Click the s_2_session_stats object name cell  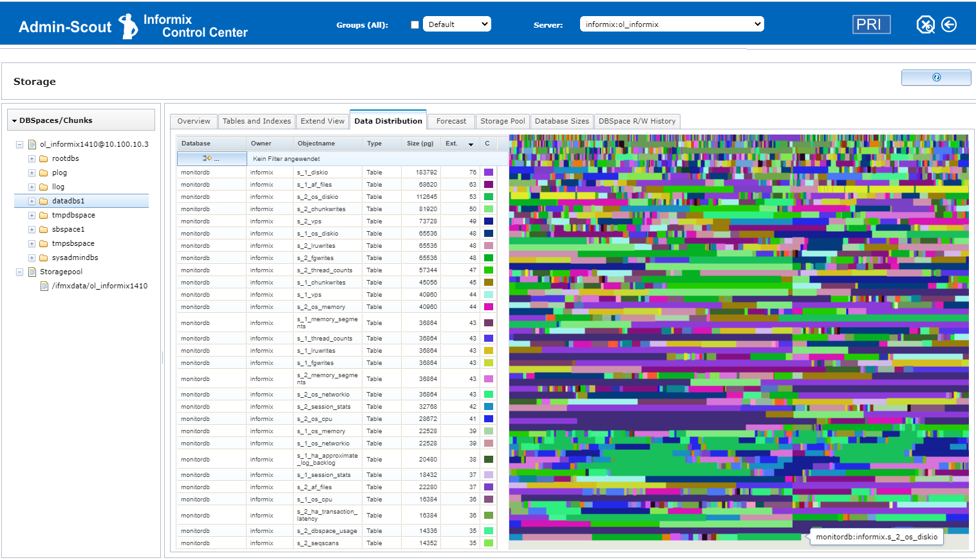point(327,407)
